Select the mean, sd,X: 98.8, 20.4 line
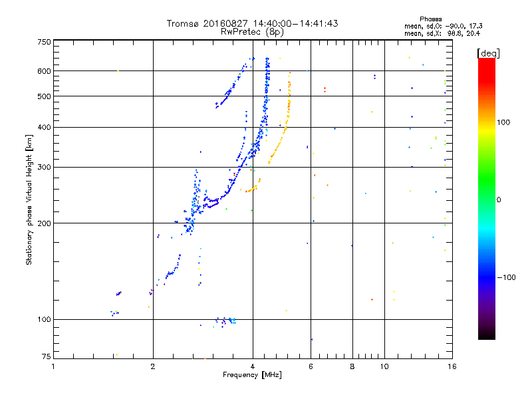Viewport: 532px width, 399px height. tap(442, 33)
